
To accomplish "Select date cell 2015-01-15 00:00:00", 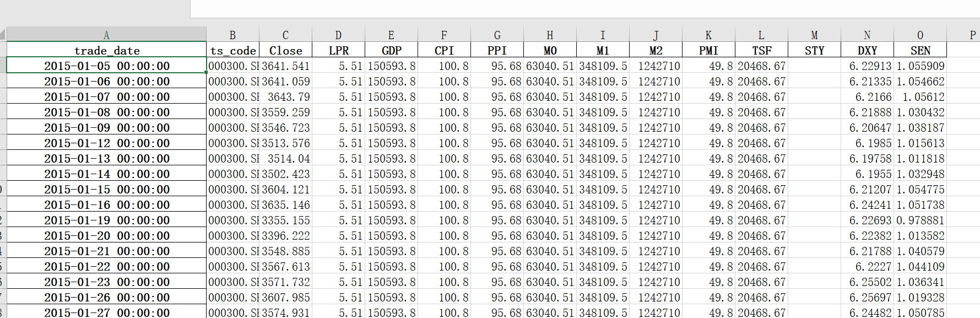I will 106,189.
